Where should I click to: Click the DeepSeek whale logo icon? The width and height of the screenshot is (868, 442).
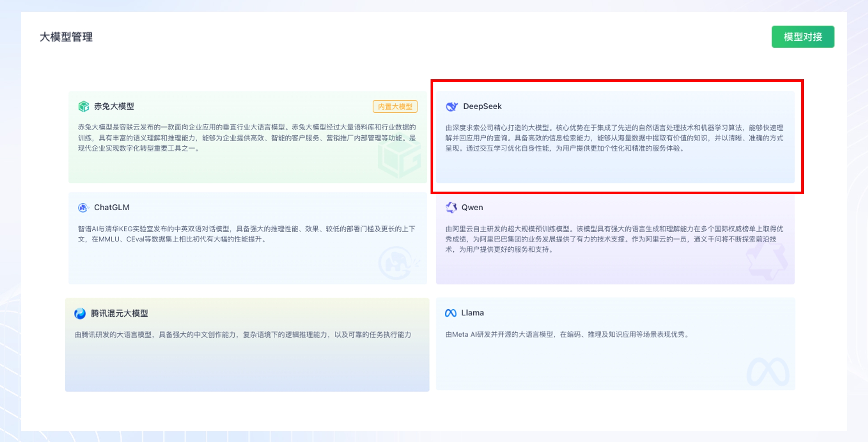tap(452, 107)
